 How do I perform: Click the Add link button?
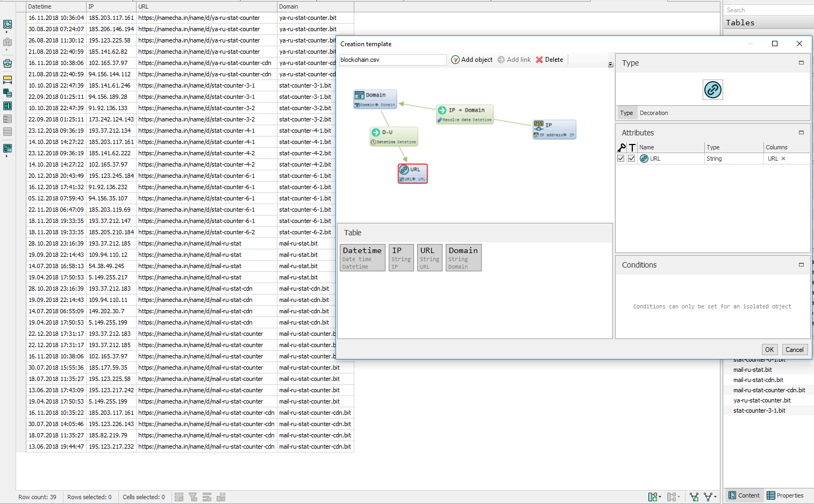514,60
